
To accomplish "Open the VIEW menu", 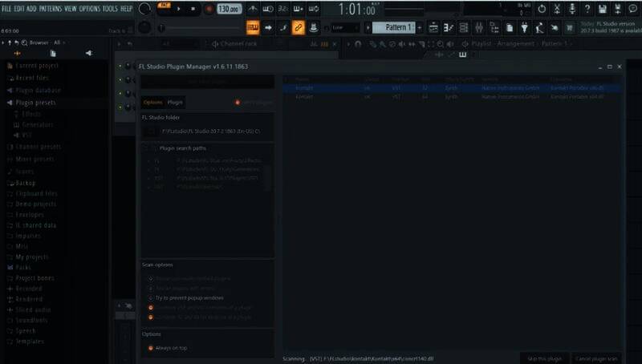I will pyautogui.click(x=71, y=9).
